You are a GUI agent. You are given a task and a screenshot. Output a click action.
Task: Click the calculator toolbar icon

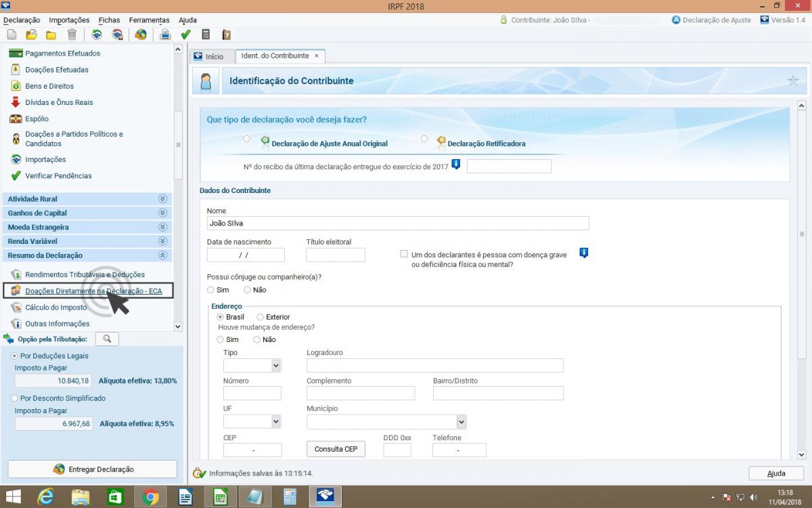point(206,35)
